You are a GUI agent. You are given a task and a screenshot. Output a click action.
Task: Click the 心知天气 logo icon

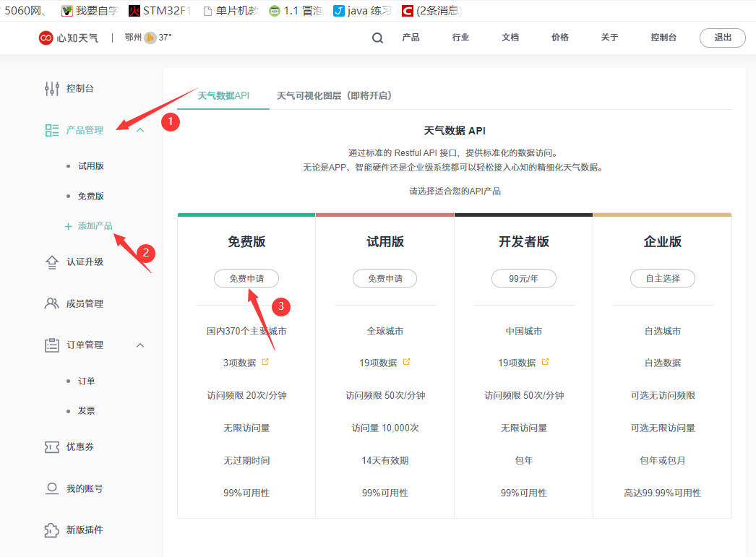point(45,38)
